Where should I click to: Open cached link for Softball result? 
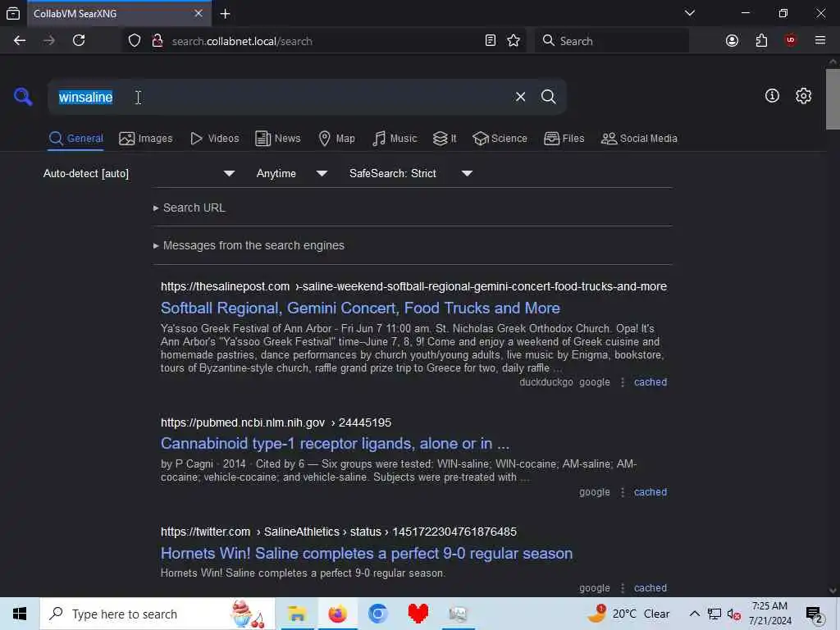click(x=651, y=382)
